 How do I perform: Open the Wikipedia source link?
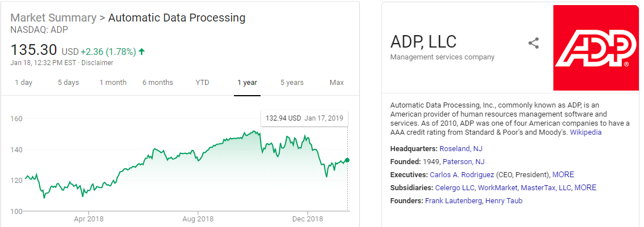(585, 132)
